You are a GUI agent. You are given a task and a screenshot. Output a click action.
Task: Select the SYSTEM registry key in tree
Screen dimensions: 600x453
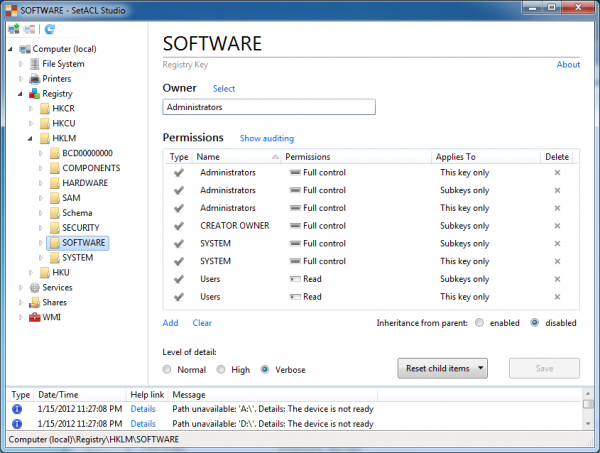78,258
